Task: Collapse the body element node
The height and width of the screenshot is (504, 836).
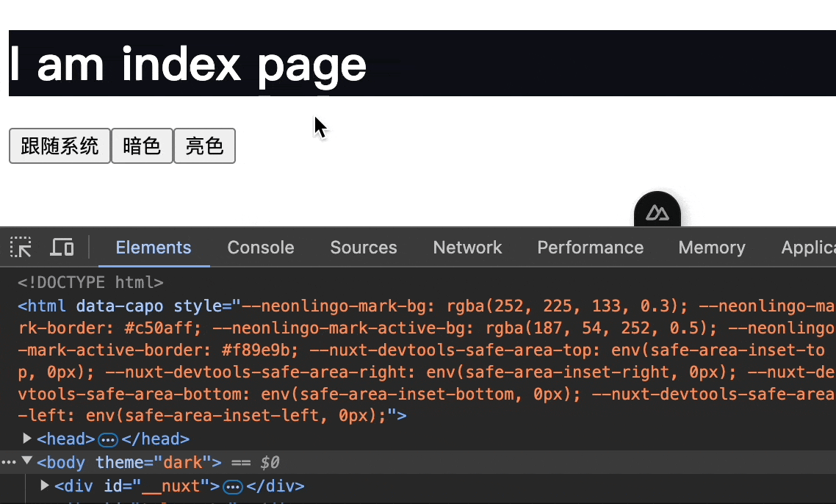Action: [x=27, y=461]
